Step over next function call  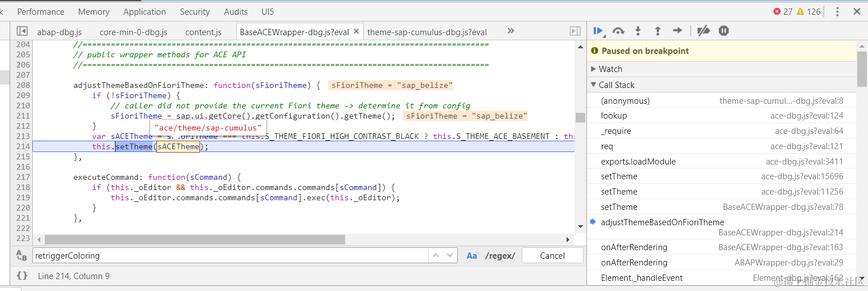(618, 31)
